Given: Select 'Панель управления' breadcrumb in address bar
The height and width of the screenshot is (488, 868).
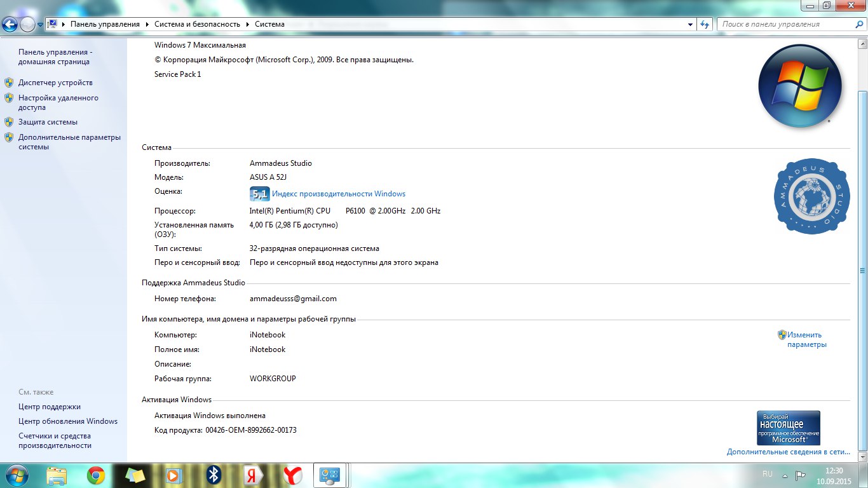Looking at the screenshot, I should [105, 24].
